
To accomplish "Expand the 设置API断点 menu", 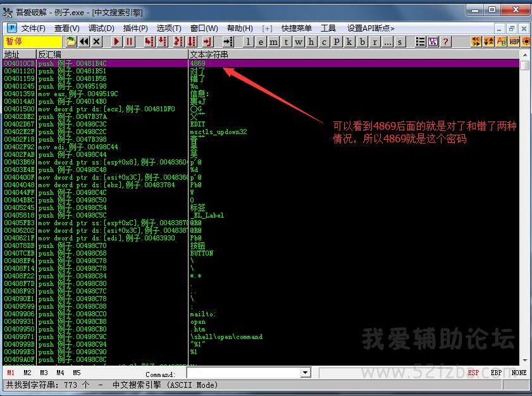I will pos(371,28).
